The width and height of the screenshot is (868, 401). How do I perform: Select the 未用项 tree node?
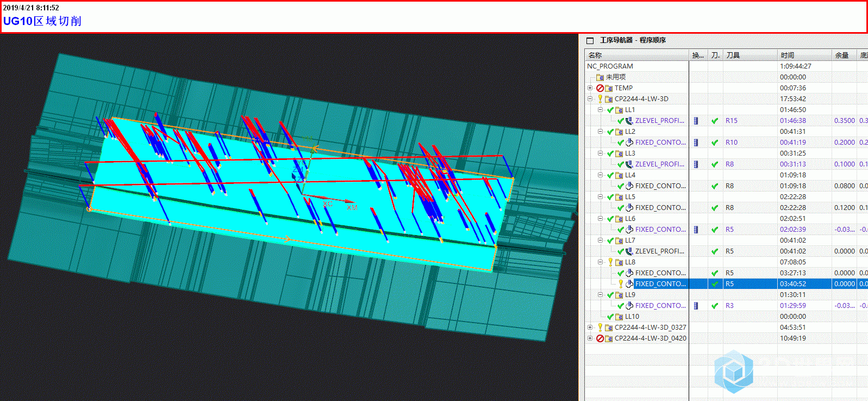pos(616,77)
